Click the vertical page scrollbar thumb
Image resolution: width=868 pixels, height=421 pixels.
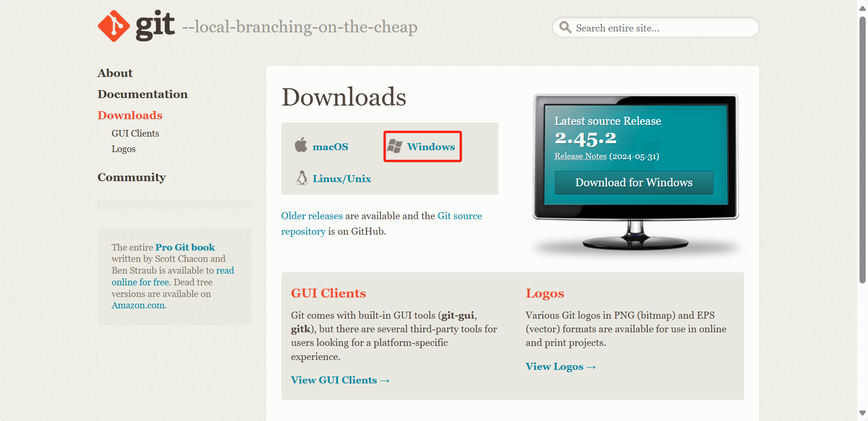(862, 150)
